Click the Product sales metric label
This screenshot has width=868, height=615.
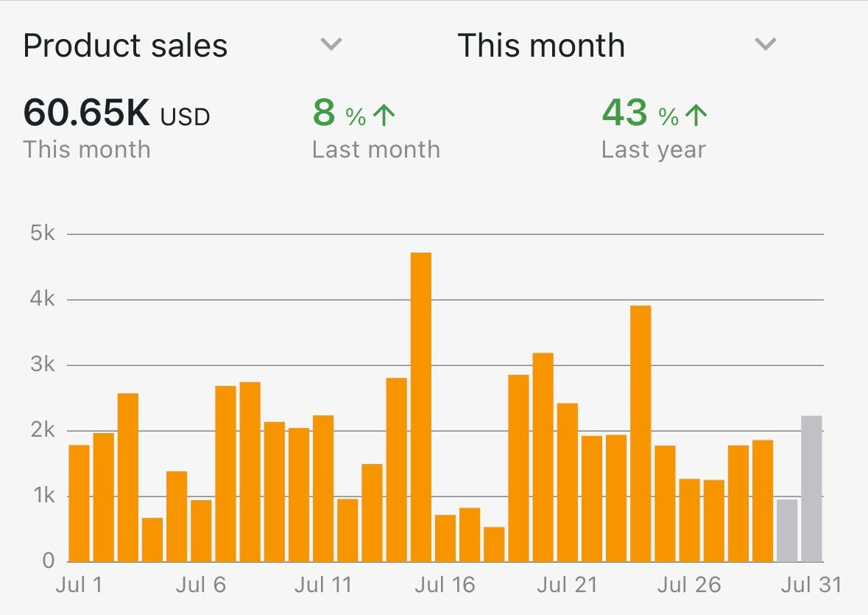tap(126, 46)
